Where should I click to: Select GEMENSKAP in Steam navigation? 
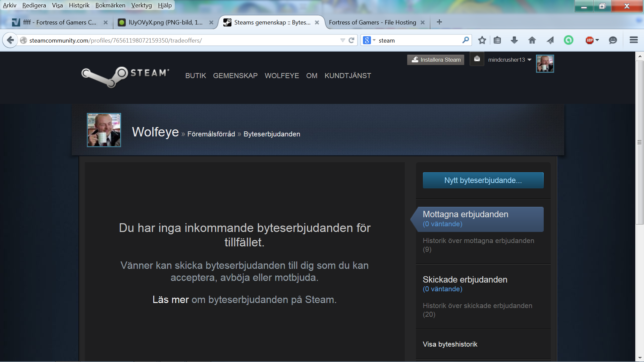pyautogui.click(x=235, y=76)
